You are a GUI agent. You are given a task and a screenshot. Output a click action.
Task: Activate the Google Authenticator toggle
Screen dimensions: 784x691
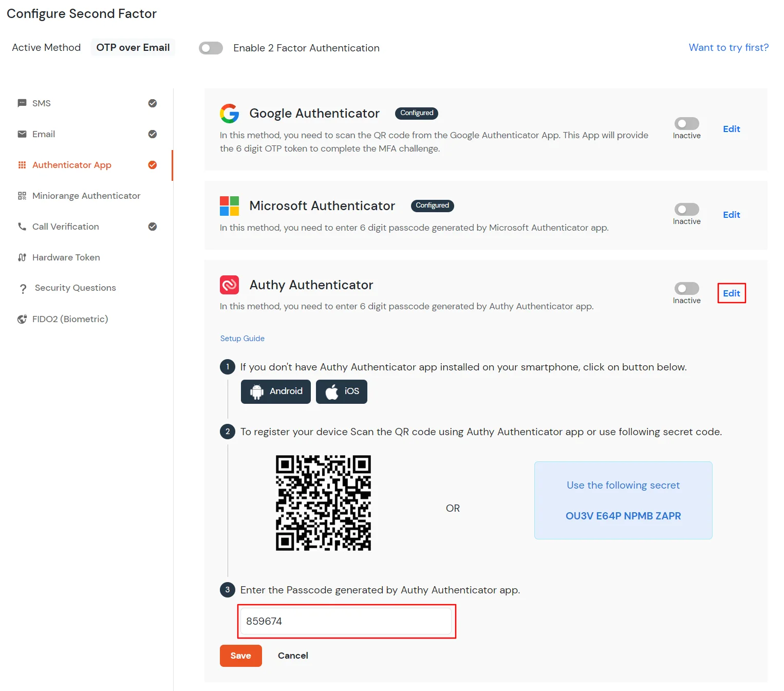(x=686, y=123)
